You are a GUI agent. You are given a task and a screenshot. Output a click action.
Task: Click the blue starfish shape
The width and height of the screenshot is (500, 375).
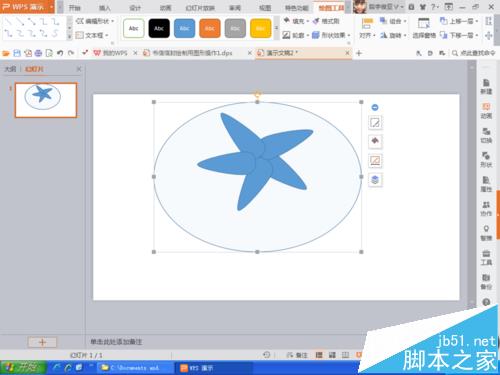pyautogui.click(x=255, y=161)
